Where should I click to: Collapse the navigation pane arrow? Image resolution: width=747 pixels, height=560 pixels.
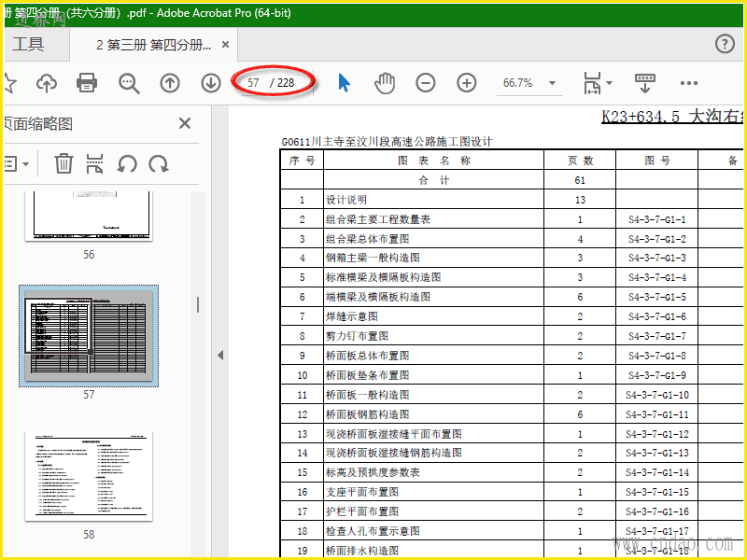point(220,355)
